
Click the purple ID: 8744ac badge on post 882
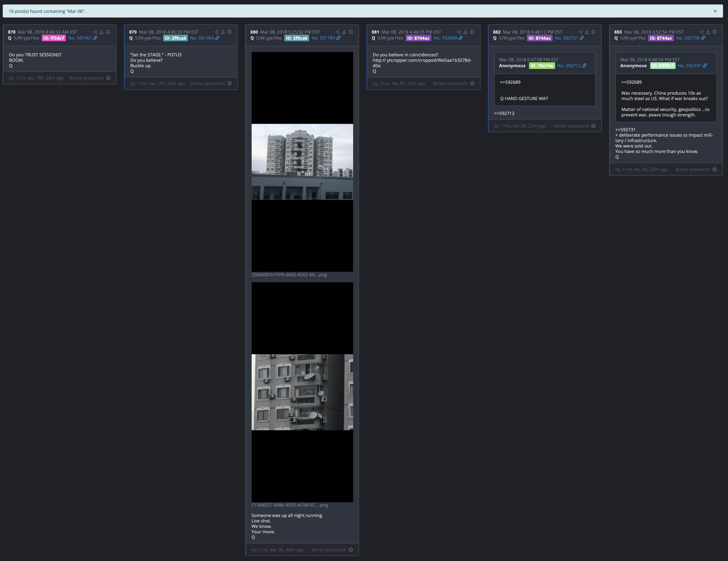pyautogui.click(x=540, y=38)
